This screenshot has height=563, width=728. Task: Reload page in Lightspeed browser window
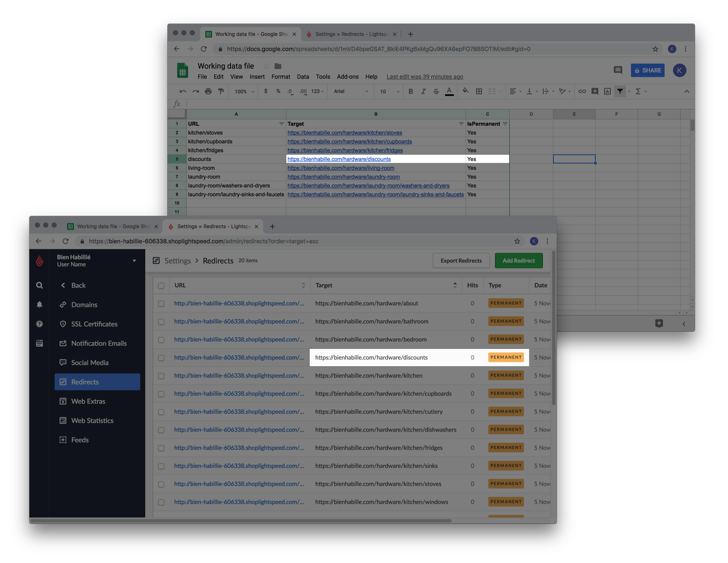[x=65, y=241]
